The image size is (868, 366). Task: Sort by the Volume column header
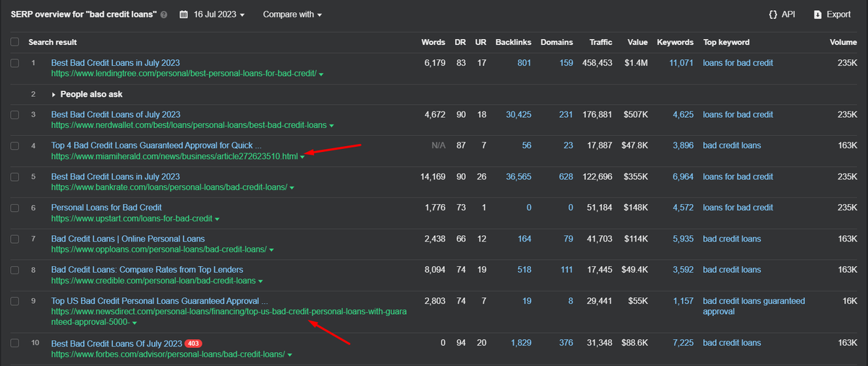tap(843, 42)
